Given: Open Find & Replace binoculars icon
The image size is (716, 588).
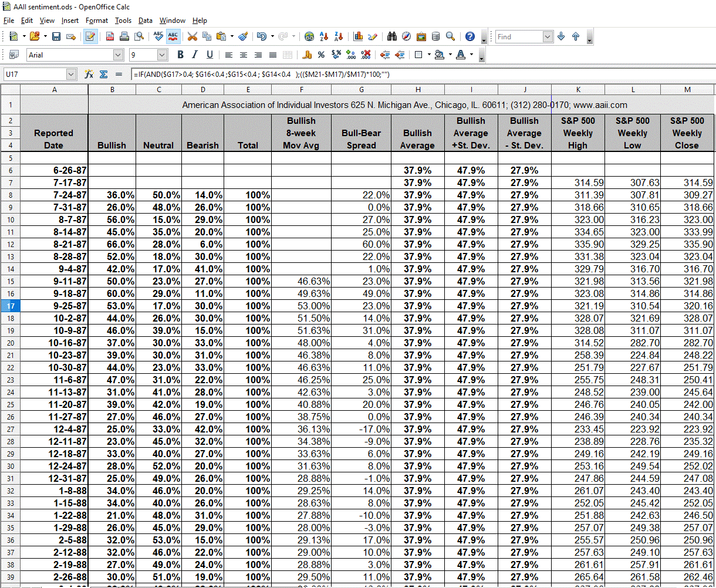Looking at the screenshot, I should tap(392, 36).
